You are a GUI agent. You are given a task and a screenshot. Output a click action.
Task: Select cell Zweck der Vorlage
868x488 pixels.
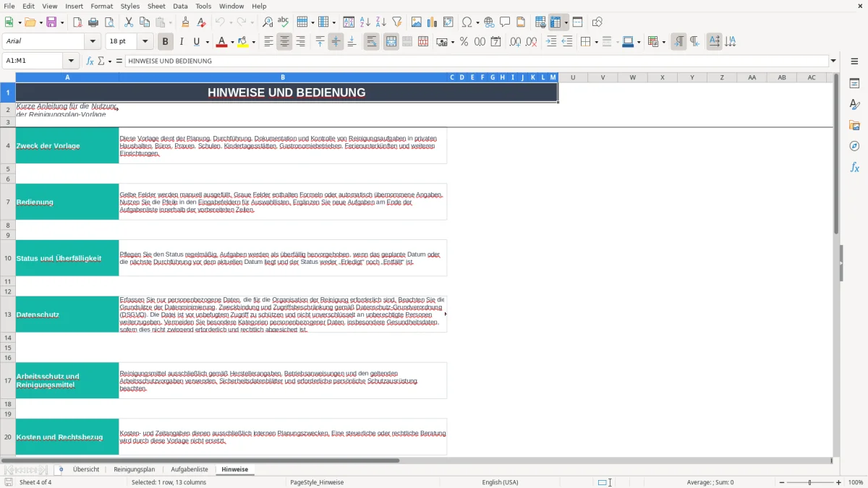67,145
